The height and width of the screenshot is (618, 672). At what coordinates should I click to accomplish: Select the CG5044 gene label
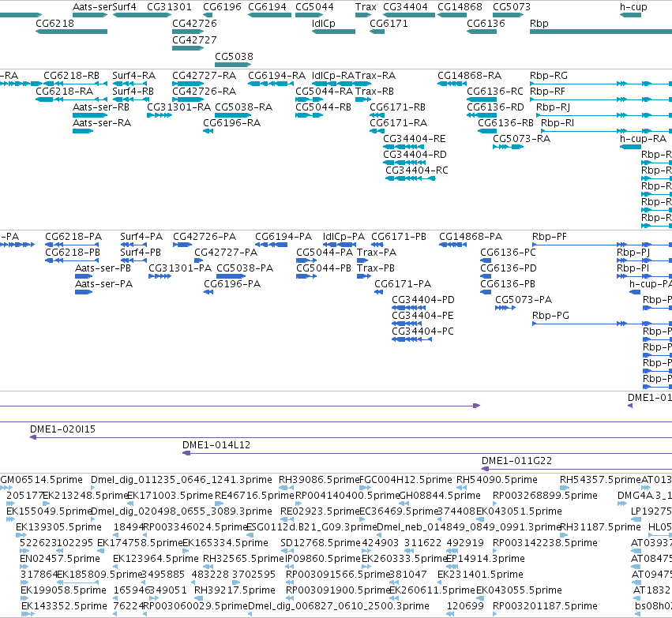click(314, 7)
